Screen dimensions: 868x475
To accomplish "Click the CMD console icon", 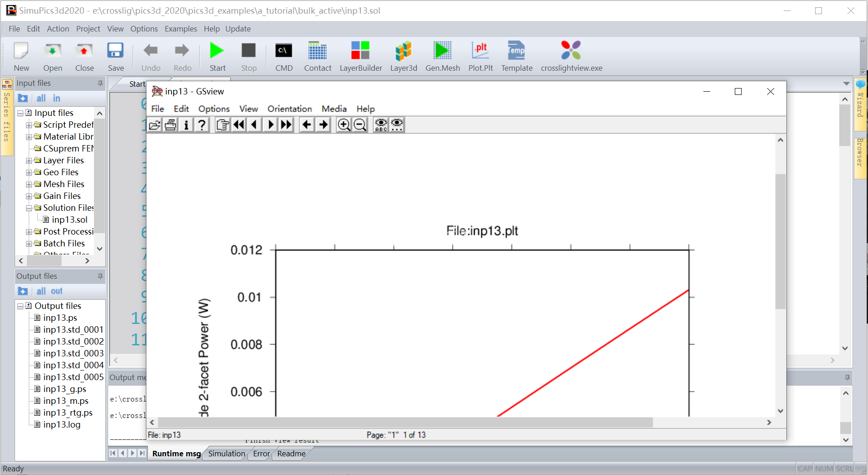I will click(284, 51).
